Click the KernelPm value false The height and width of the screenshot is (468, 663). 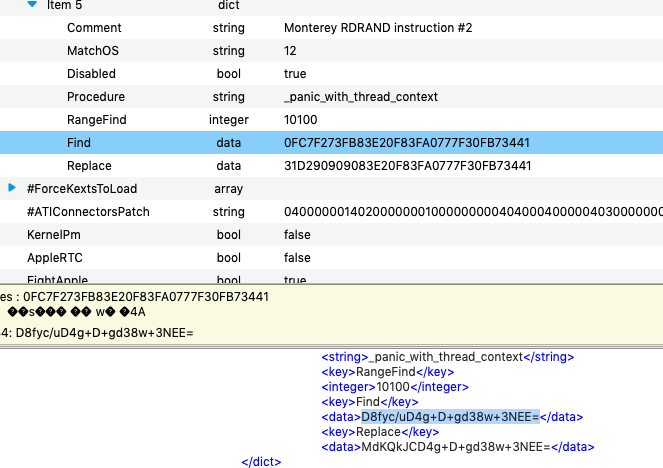[297, 235]
